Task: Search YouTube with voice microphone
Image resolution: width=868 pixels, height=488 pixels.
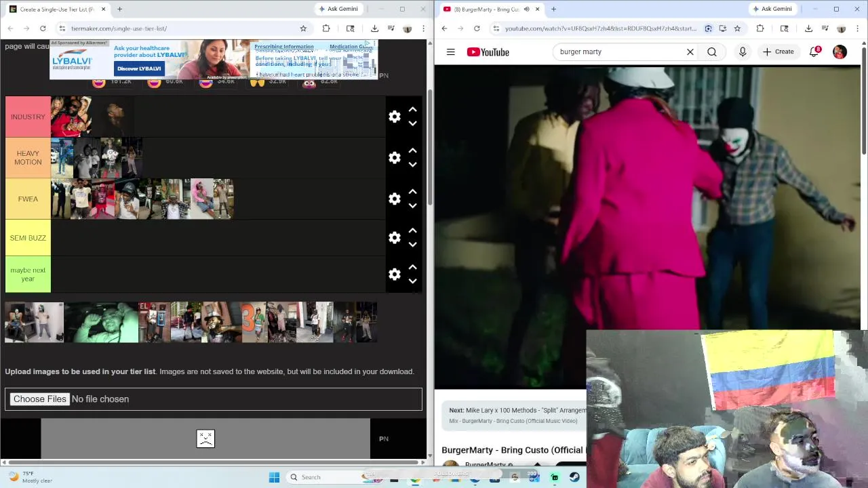Action: (x=743, y=52)
